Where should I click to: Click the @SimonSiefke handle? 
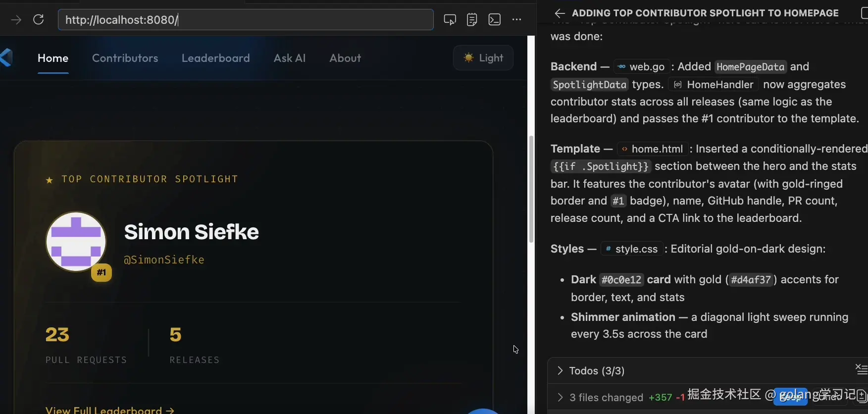click(164, 259)
